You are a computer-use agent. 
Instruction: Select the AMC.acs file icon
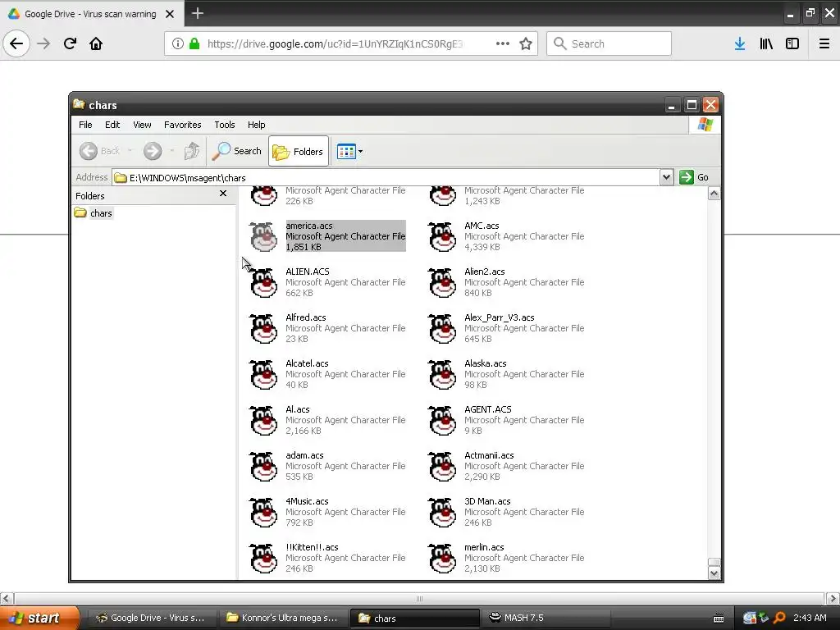point(442,236)
